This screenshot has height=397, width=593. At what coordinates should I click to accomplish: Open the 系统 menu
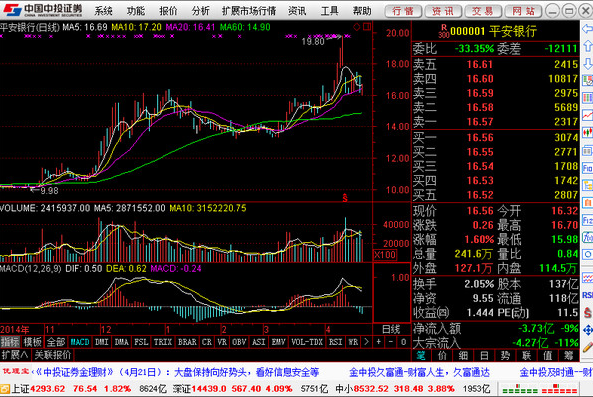click(x=103, y=11)
